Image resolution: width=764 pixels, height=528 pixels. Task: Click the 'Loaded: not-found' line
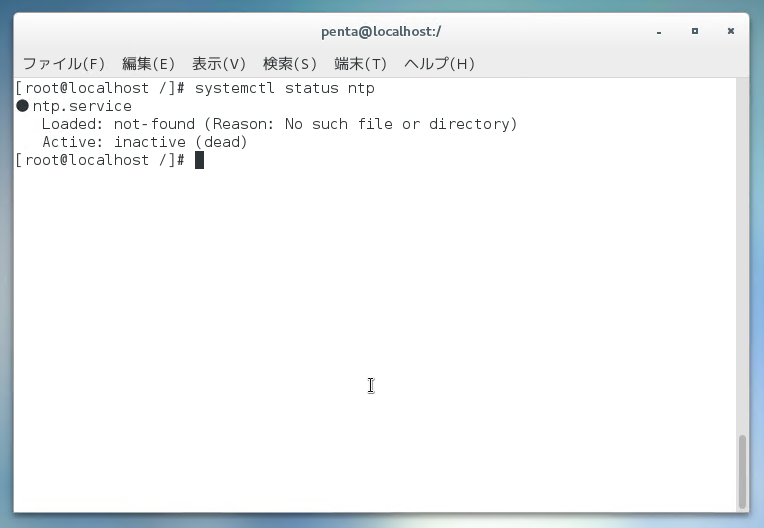[x=279, y=124]
